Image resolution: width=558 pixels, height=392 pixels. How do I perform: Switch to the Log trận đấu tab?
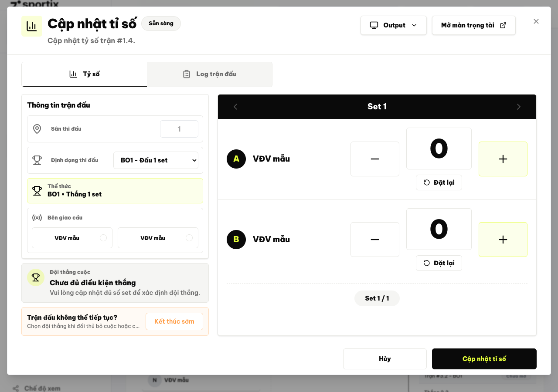coord(210,74)
